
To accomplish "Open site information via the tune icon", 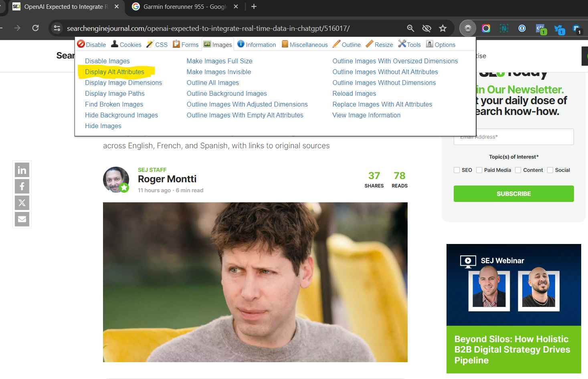I will 57,28.
